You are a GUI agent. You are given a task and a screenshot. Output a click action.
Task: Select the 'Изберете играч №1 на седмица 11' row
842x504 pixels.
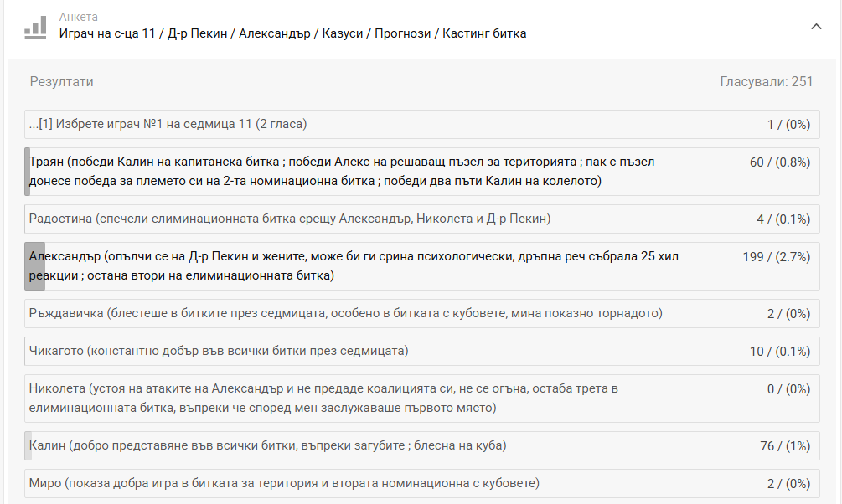tap(168, 124)
